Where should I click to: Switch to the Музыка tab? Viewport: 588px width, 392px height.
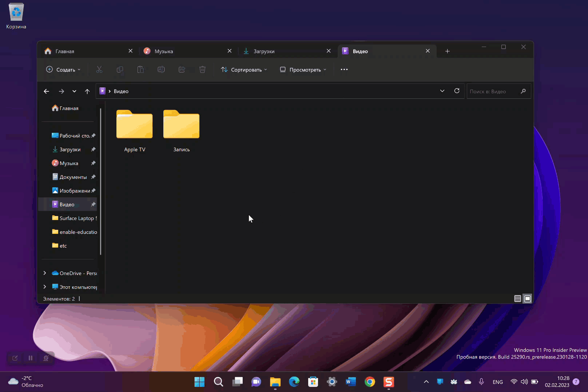(188, 51)
